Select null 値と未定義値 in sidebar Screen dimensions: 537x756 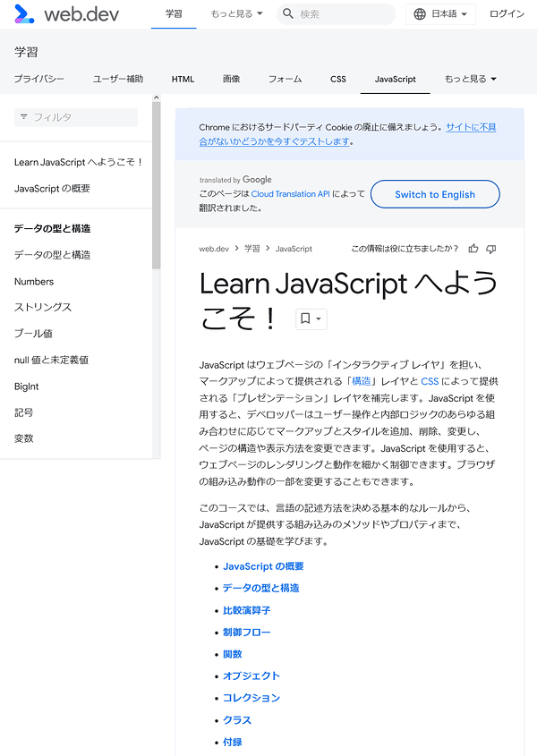click(51, 360)
